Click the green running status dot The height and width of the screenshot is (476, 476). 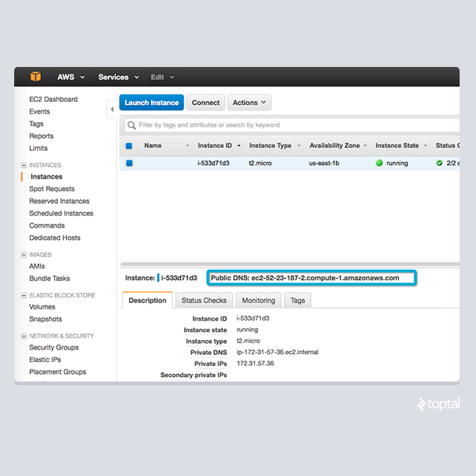pos(379,163)
